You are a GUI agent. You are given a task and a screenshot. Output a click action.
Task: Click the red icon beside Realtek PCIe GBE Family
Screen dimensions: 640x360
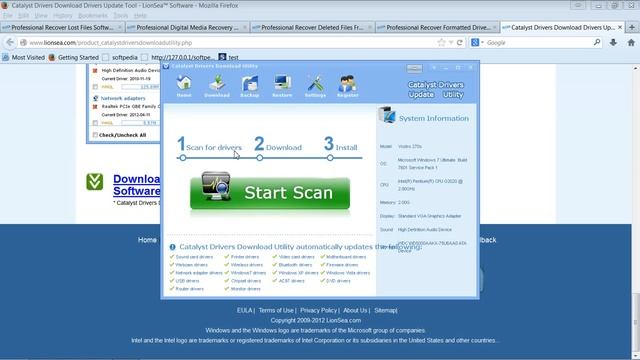click(95, 107)
